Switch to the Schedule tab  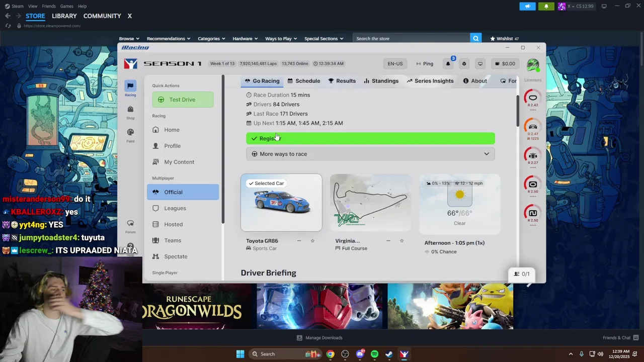pyautogui.click(x=304, y=81)
